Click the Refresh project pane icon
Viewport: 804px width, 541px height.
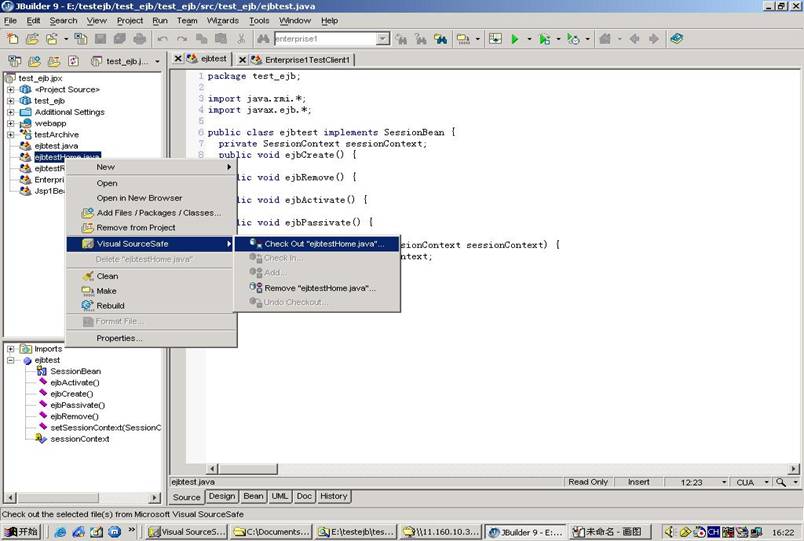(x=73, y=61)
